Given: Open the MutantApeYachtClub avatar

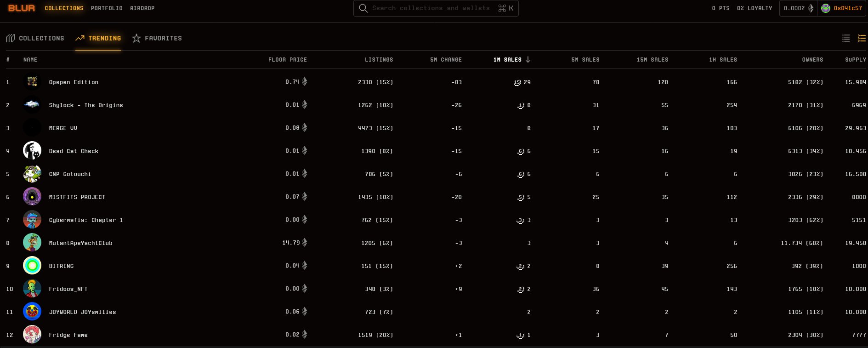Looking at the screenshot, I should pos(32,243).
